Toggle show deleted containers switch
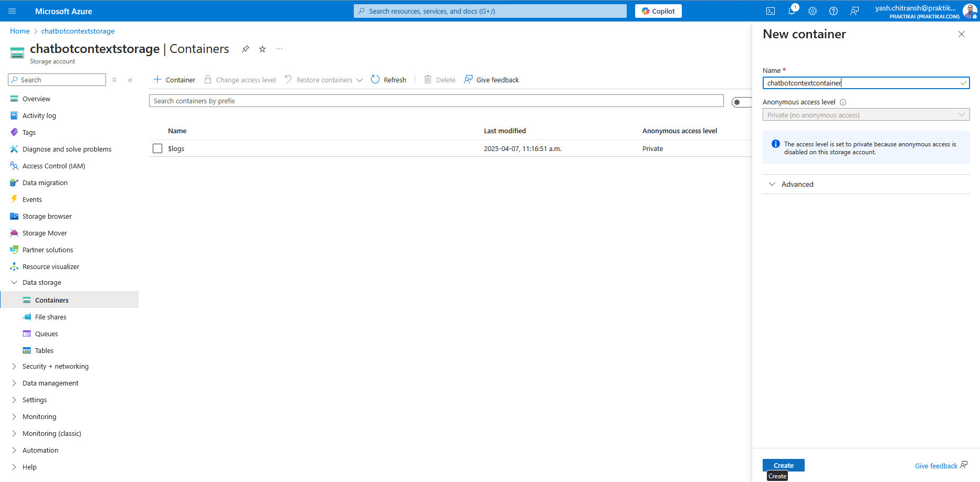This screenshot has height=482, width=980. (742, 102)
